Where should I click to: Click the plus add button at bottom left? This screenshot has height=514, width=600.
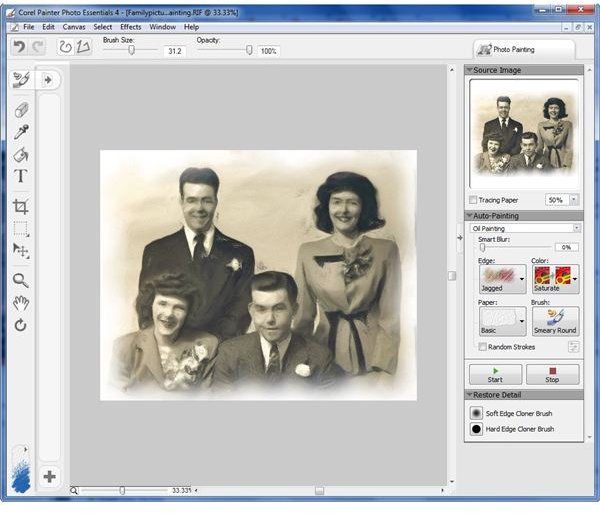(49, 477)
